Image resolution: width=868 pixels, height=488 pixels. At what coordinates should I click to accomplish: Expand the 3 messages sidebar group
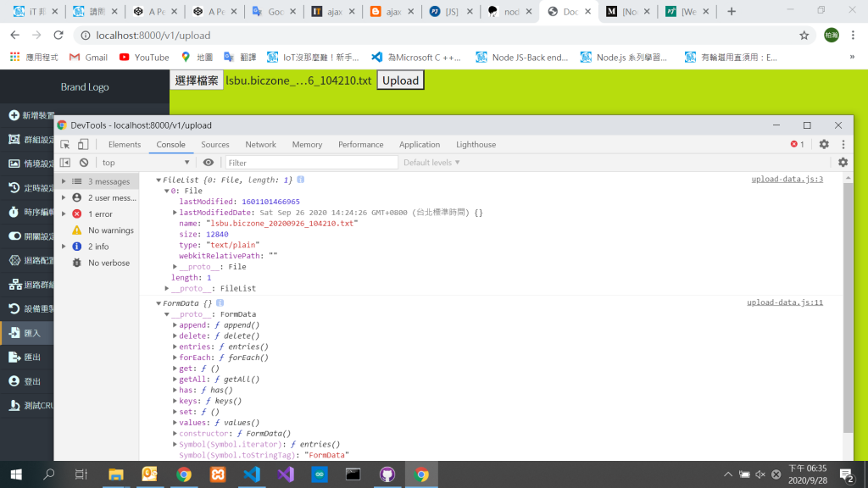pos(64,181)
